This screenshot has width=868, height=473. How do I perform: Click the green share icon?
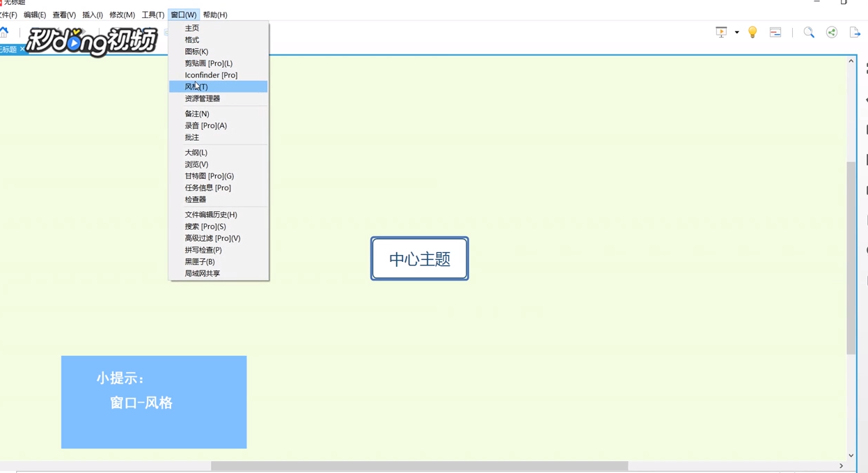pos(832,32)
